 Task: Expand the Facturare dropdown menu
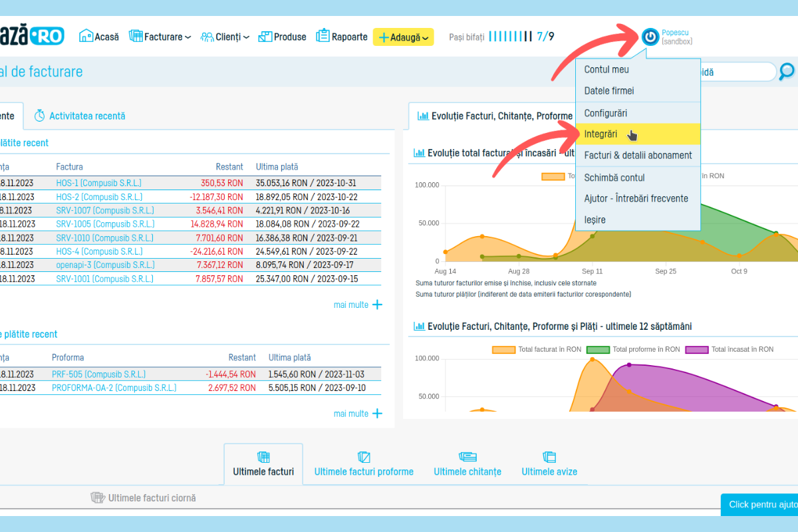pos(160,37)
